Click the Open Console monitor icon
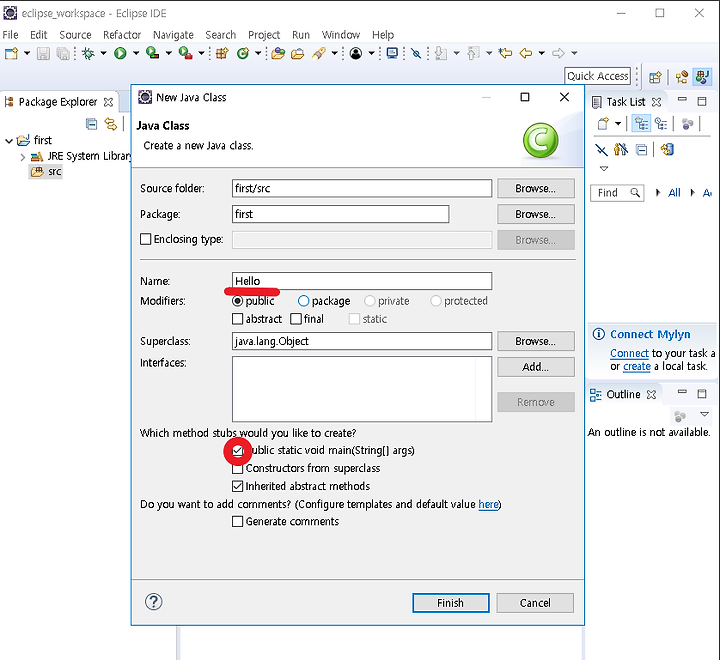Viewport: 720px width, 660px height. click(392, 53)
